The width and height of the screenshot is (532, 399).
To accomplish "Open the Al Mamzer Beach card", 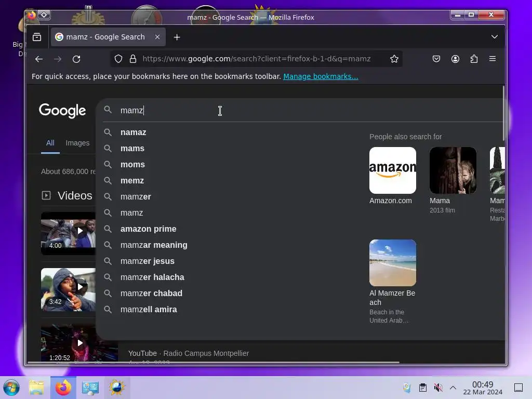I will coord(393,282).
